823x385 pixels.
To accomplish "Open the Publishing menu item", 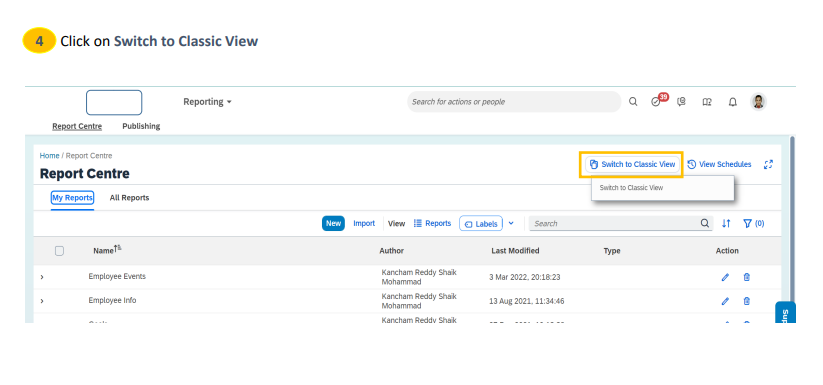I will [x=141, y=126].
